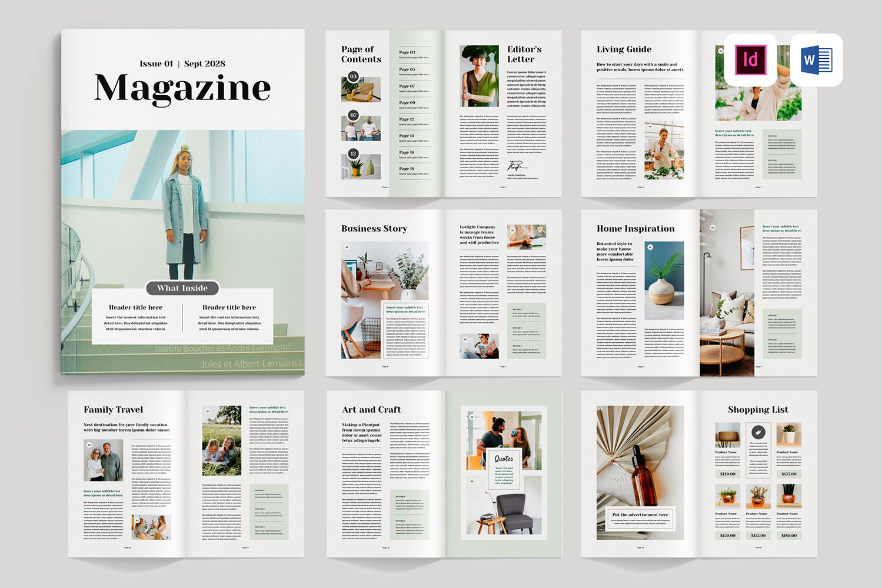Click the 07 number badge in contents

(353, 115)
